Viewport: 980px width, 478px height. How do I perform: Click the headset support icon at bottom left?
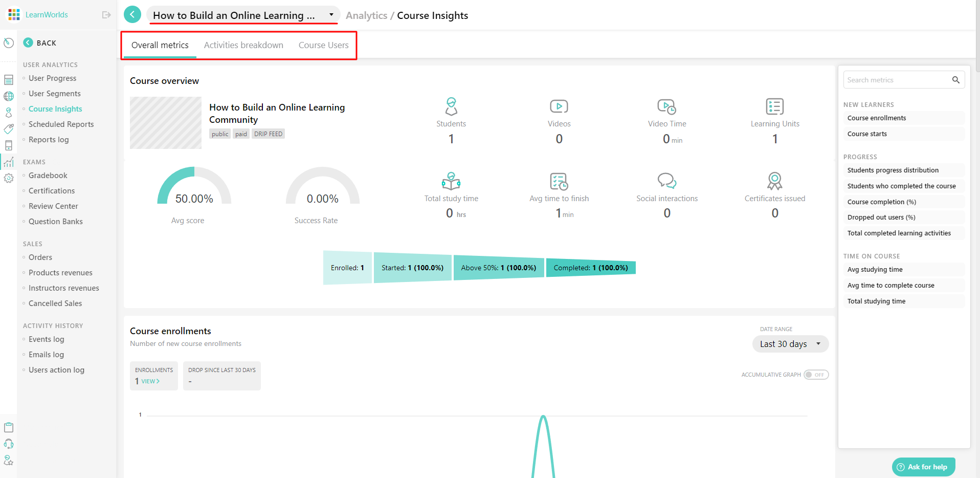coord(9,443)
